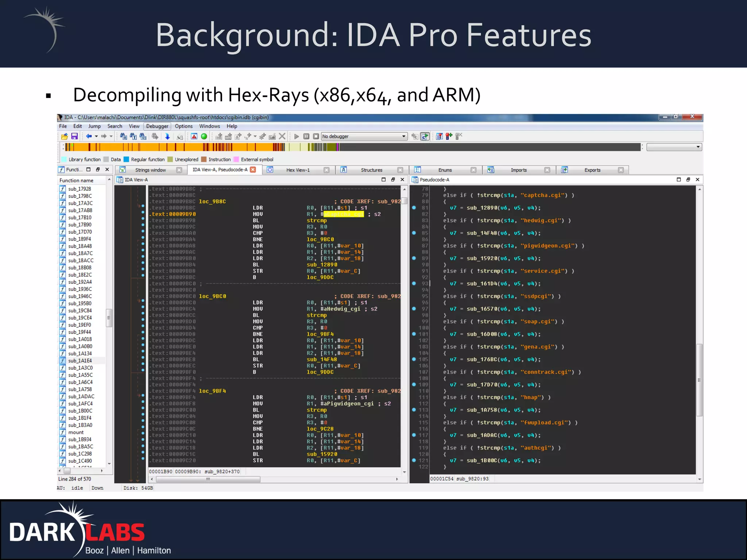
Task: Click the breakpoint list toolbar icon
Action: [x=440, y=136]
